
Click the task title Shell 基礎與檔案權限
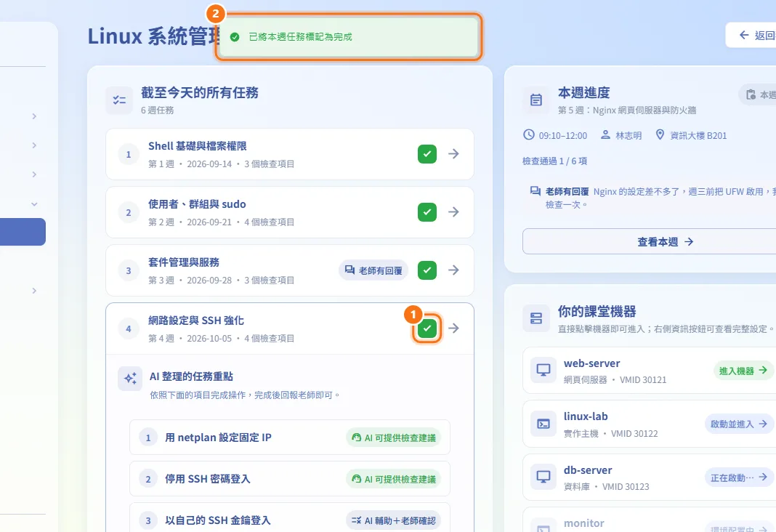coord(198,146)
